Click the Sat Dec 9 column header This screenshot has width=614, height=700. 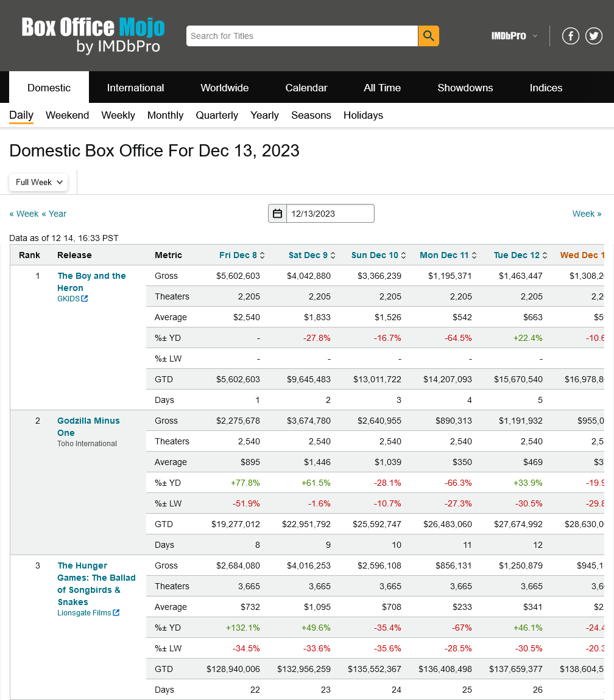click(x=308, y=256)
